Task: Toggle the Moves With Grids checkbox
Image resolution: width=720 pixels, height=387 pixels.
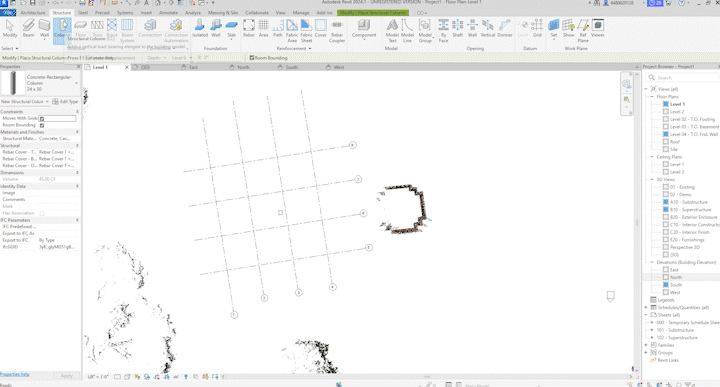Action: click(42, 118)
